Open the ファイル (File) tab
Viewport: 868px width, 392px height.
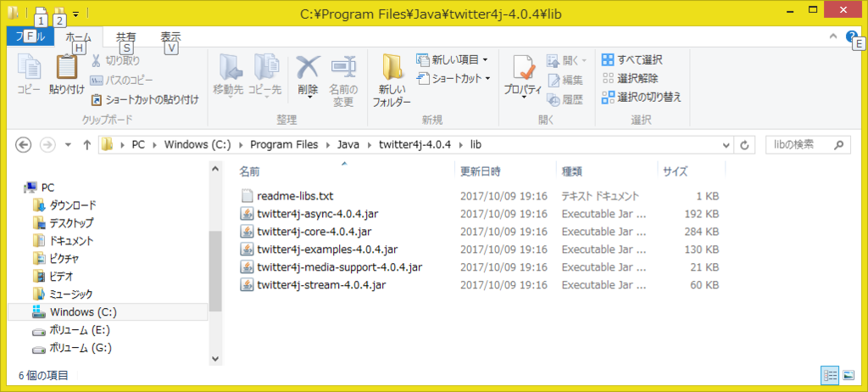(x=30, y=36)
